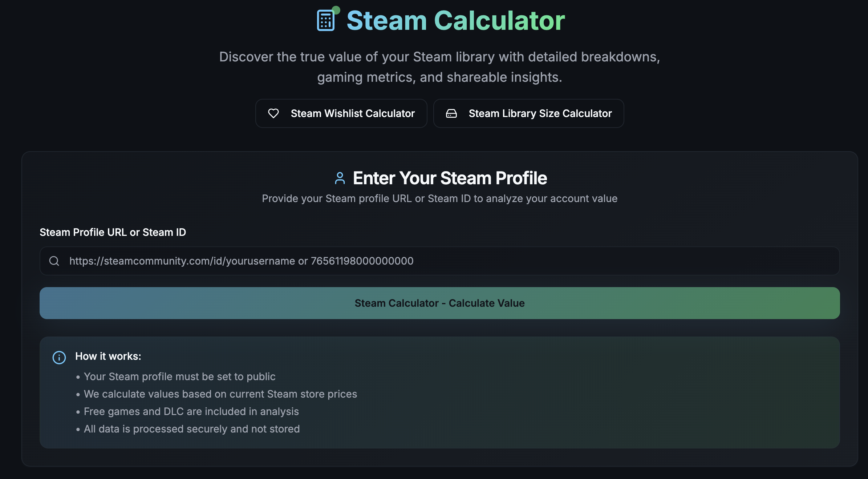Click the Steam Calculator title text
This screenshot has height=479, width=868.
point(456,21)
